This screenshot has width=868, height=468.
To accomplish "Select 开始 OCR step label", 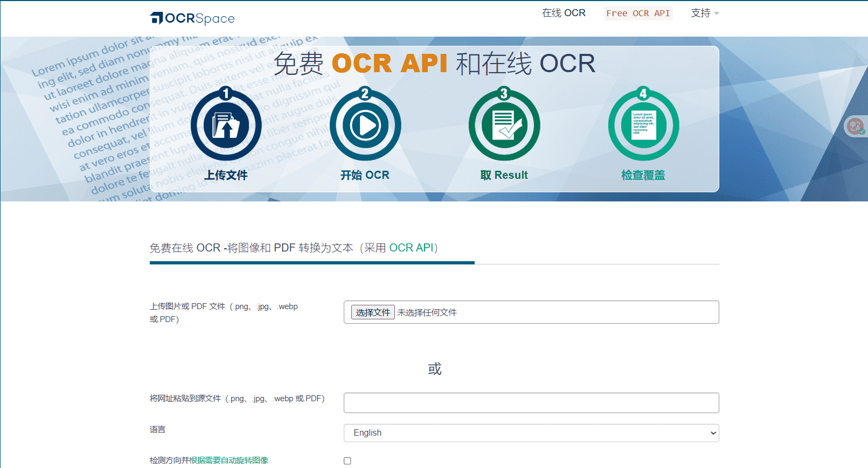I will [x=365, y=175].
